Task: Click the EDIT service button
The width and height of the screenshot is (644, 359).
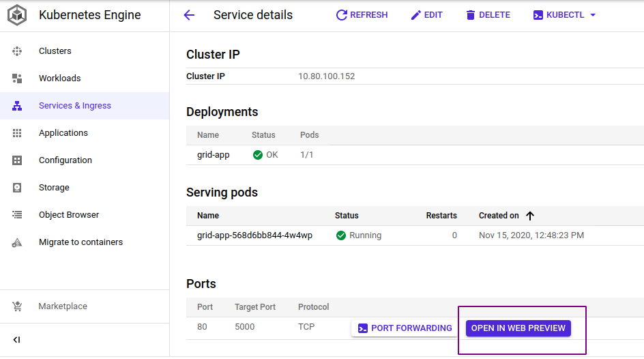Action: coord(426,15)
